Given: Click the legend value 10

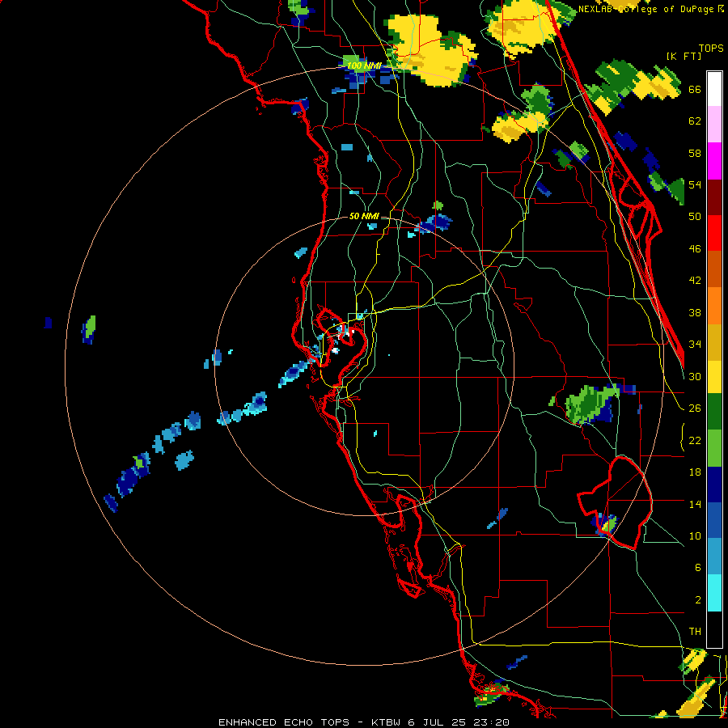Looking at the screenshot, I should 695,536.
